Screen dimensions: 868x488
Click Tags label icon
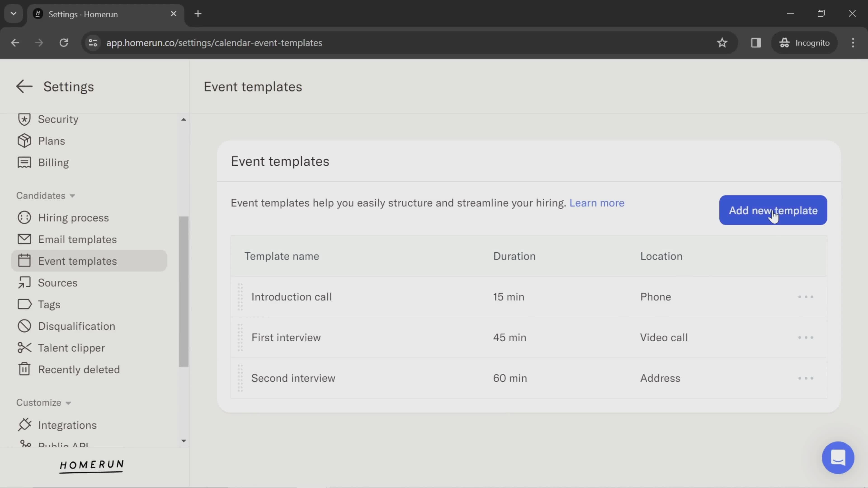(24, 304)
